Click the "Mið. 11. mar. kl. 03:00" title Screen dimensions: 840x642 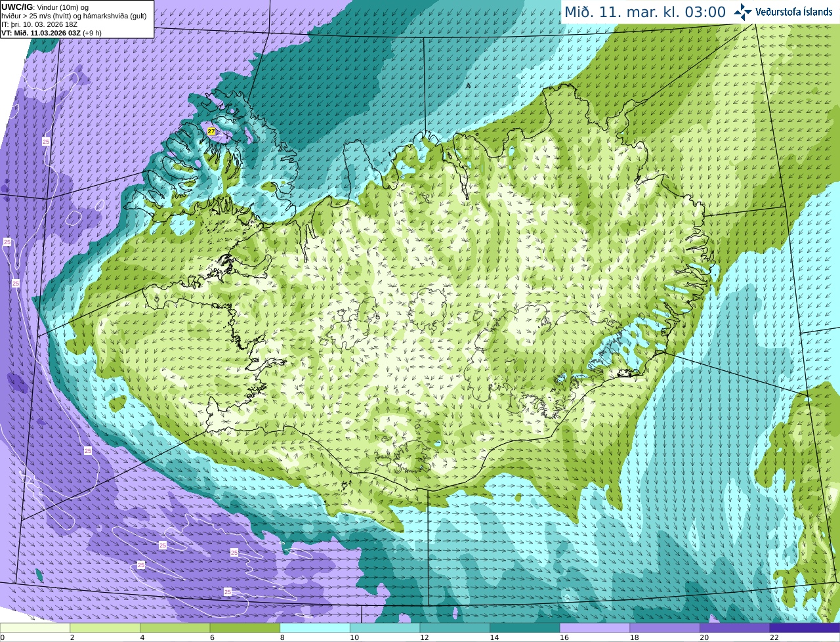pos(645,12)
